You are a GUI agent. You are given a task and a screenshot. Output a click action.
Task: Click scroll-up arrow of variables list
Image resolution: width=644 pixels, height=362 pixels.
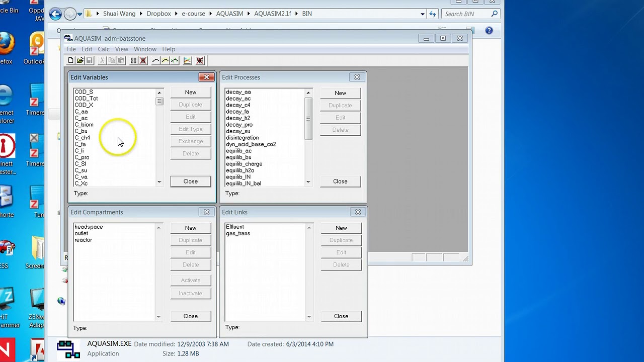159,93
